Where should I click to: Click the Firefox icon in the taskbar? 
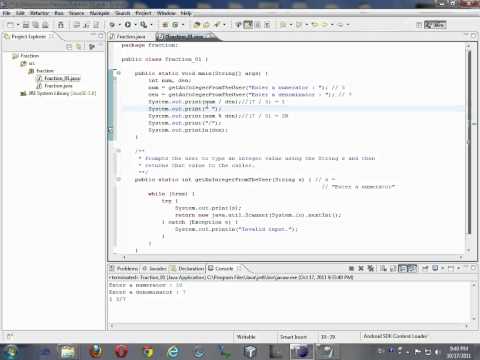click(x=96, y=351)
